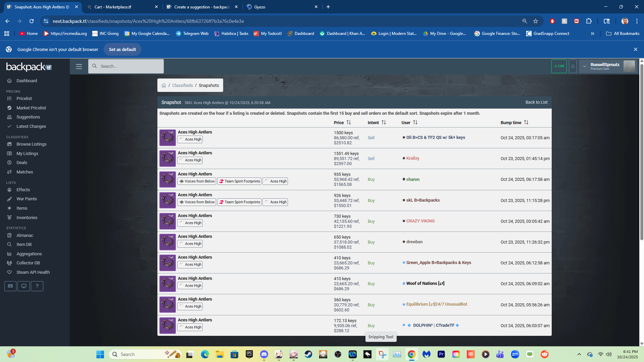Image resolution: width=644 pixels, height=362 pixels.
Task: Bookmark this page with the star icon
Action: coord(536,21)
